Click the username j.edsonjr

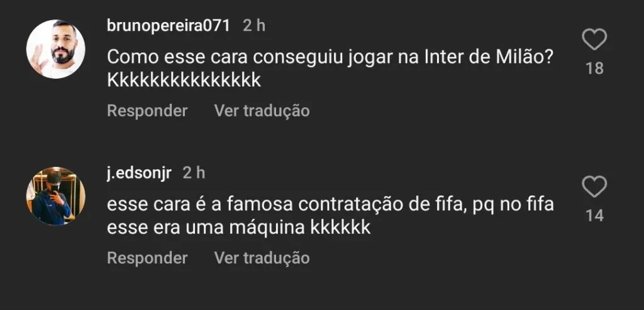pyautogui.click(x=139, y=173)
